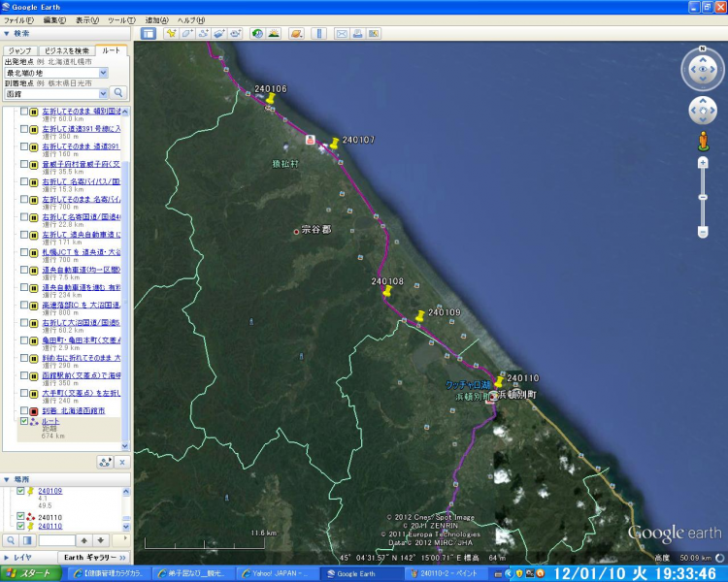Check the box for 亀田町・亀田本町 step
Screen dimensions: 728x582
pyautogui.click(x=24, y=340)
